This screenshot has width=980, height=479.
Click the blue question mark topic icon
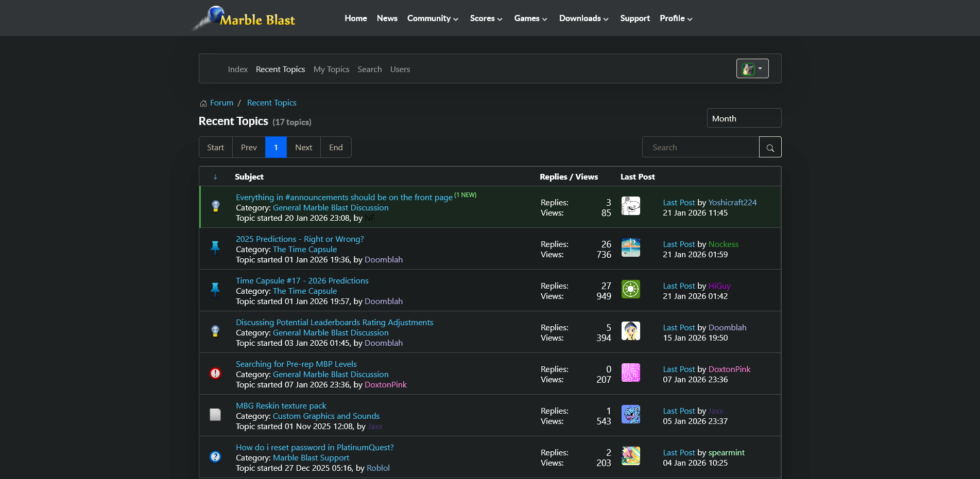click(215, 457)
